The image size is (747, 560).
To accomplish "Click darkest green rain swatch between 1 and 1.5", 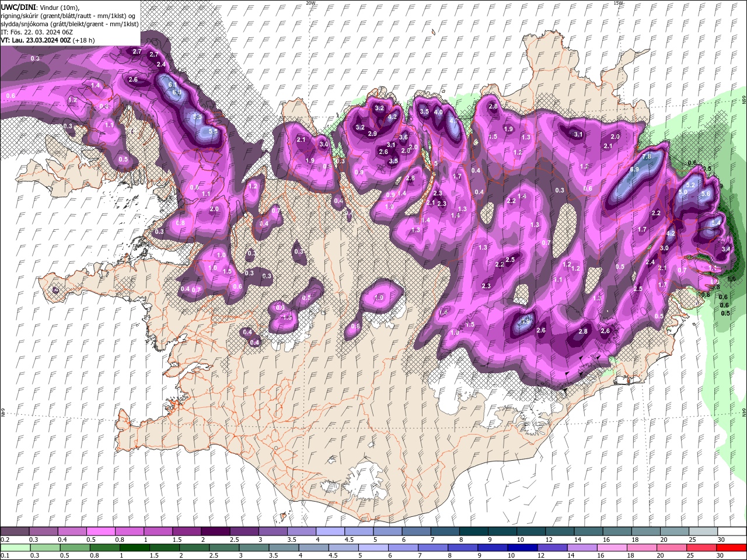I will pyautogui.click(x=135, y=548).
